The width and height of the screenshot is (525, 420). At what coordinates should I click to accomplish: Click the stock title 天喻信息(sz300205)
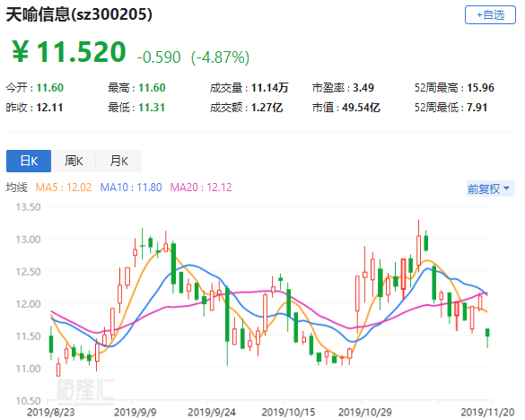tap(79, 14)
